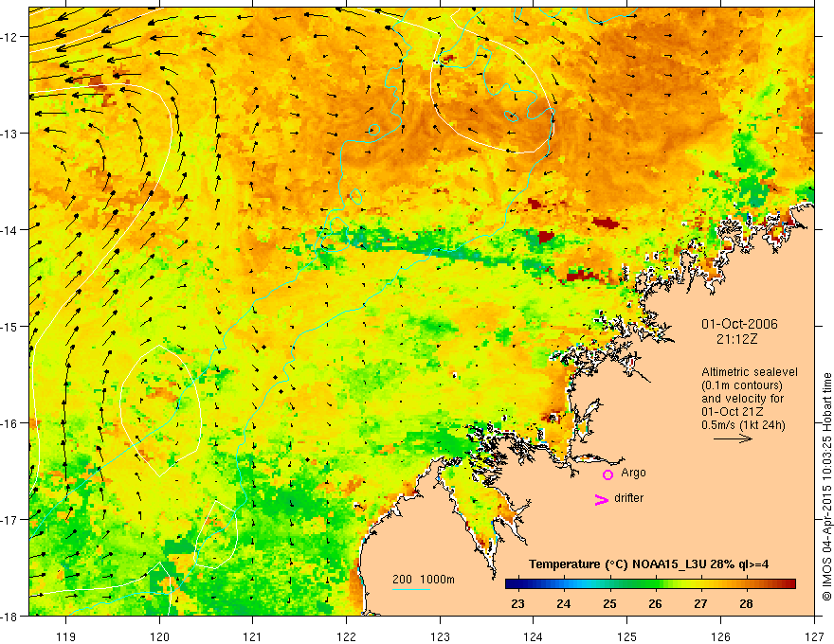Click the magenta drifter arrowhead legend symbol
The height and width of the screenshot is (644, 834).
601,499
